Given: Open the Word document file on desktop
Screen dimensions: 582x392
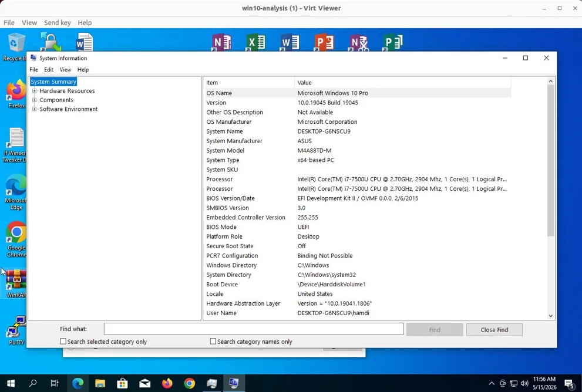Looking at the screenshot, I should point(84,42).
